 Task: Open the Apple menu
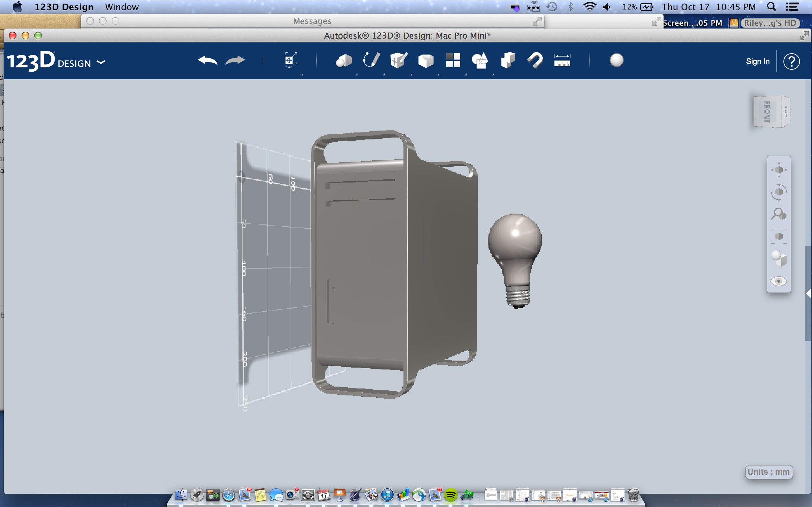click(x=17, y=6)
